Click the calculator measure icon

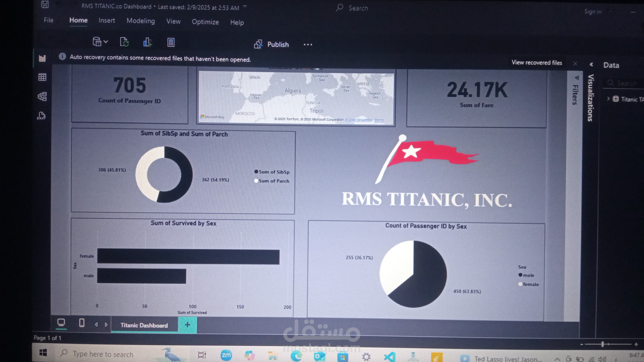pyautogui.click(x=171, y=42)
